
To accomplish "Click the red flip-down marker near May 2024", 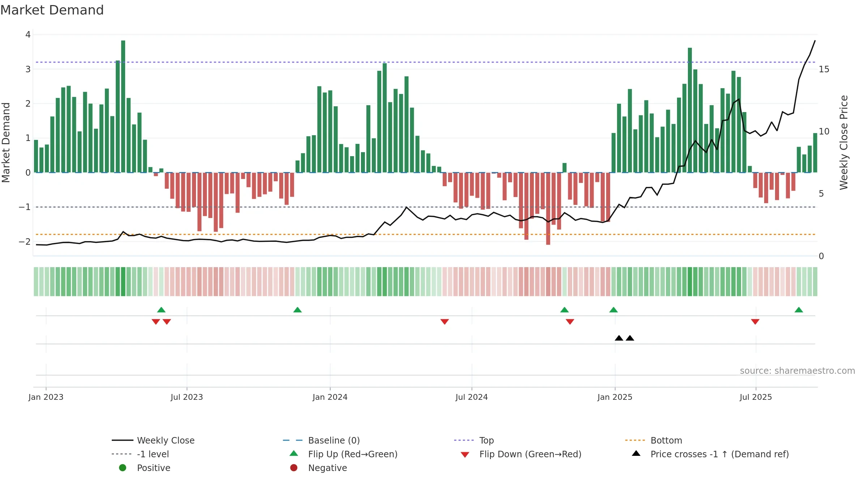I will click(444, 322).
